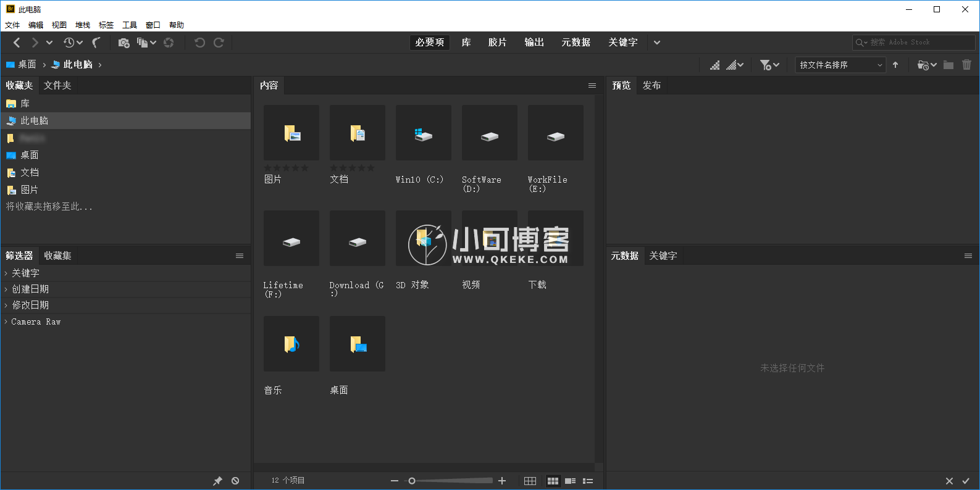Click the minus smaller thumbnails button
Viewport: 980px width, 490px height.
(395, 481)
